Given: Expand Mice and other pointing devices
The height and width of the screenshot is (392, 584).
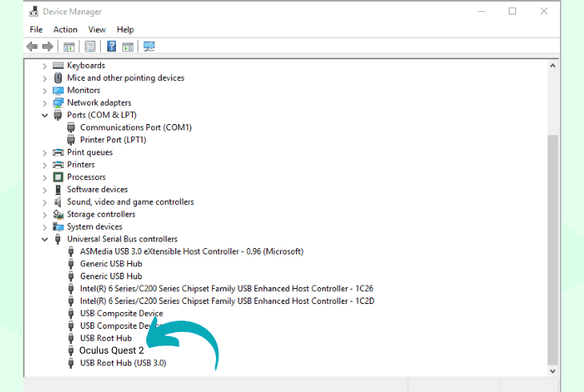Looking at the screenshot, I should point(45,78).
